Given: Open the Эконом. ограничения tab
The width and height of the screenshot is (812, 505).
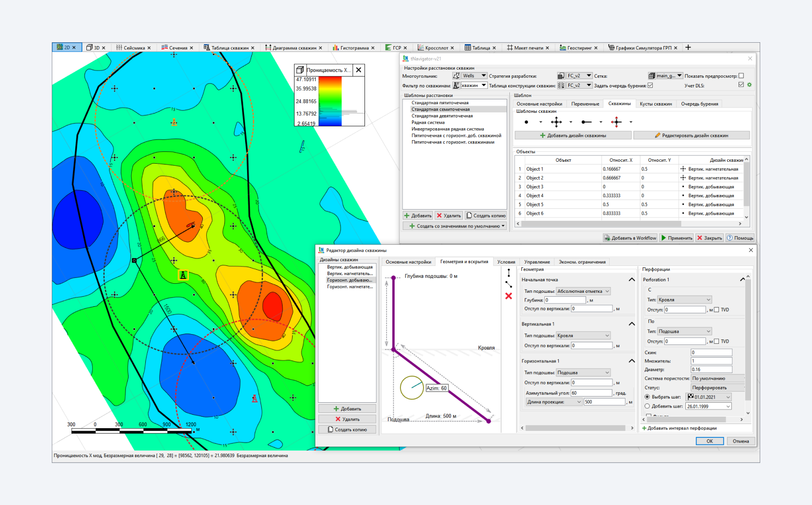Looking at the screenshot, I should point(582,262).
